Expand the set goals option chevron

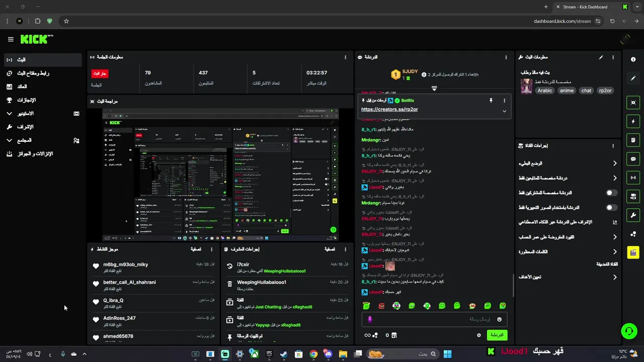pyautogui.click(x=614, y=277)
